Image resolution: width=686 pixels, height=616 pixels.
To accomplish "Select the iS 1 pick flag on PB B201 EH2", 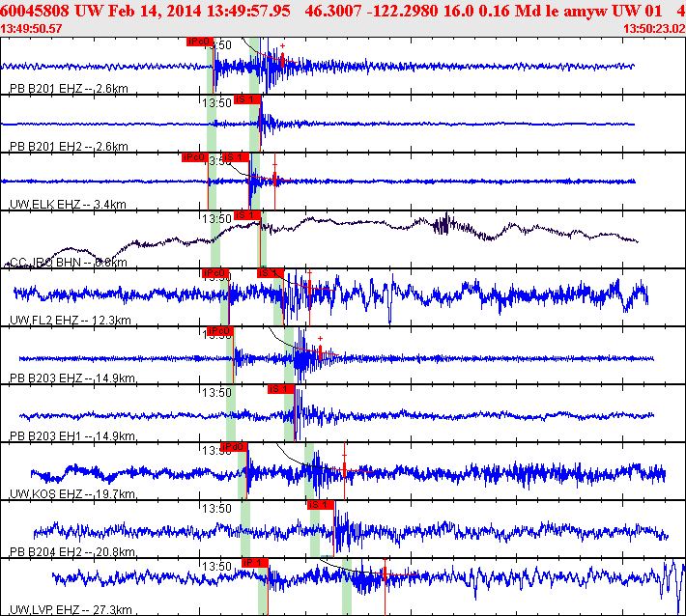I will (x=247, y=99).
